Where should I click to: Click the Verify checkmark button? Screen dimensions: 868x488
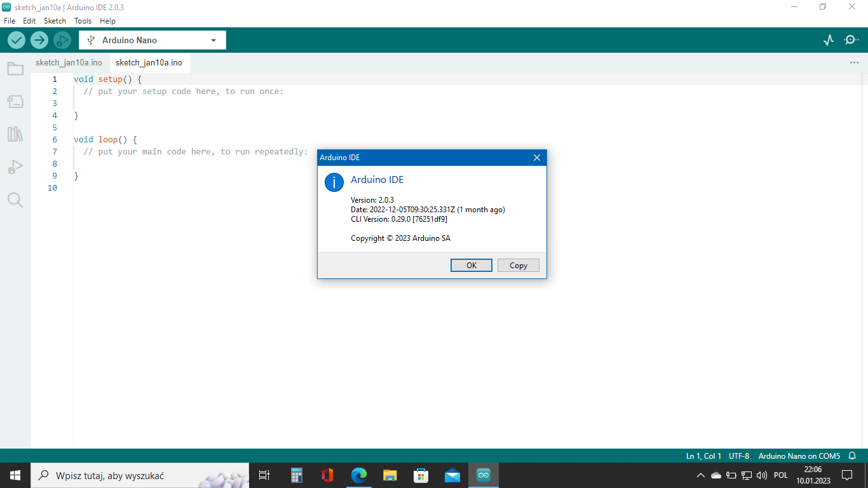[17, 40]
